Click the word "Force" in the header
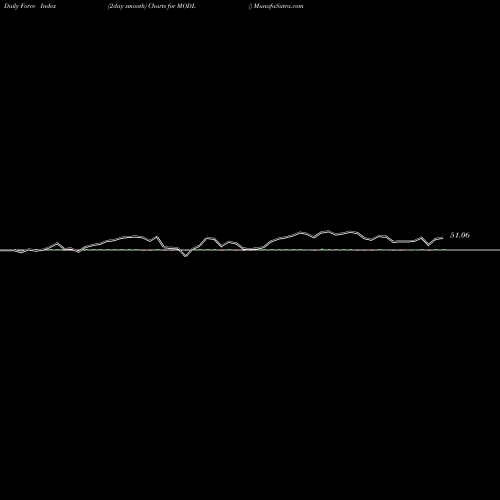 coord(27,6)
